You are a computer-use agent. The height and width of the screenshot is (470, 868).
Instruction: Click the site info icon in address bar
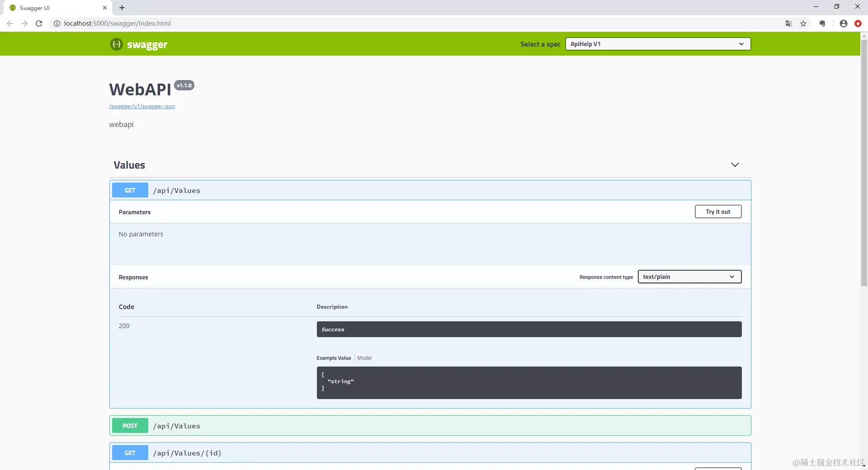(x=57, y=23)
